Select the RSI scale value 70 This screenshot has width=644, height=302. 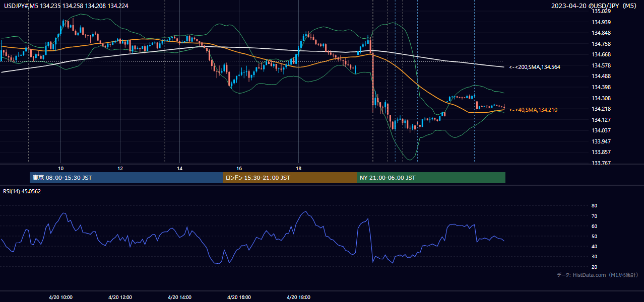594,216
